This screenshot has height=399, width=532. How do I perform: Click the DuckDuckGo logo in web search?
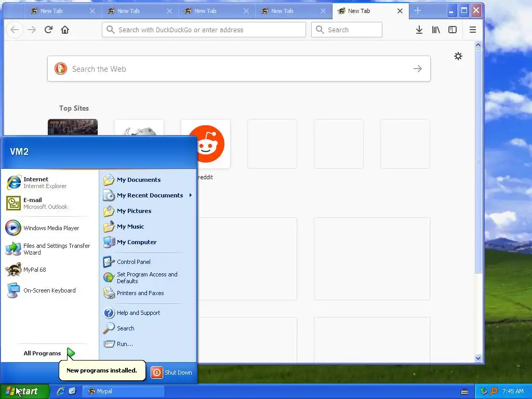[x=61, y=69]
